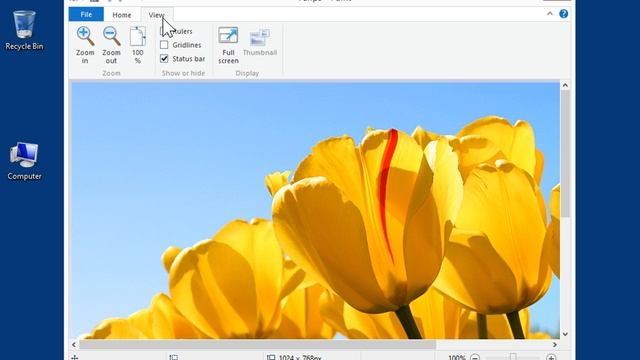Image resolution: width=640 pixels, height=360 pixels.
Task: Click the horizontal scrollbar right arrow
Action: (555, 345)
